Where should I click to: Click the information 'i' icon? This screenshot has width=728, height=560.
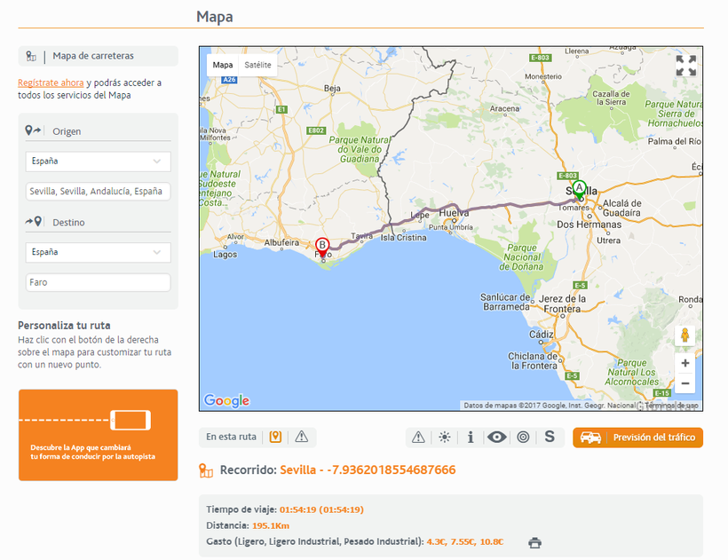471,438
